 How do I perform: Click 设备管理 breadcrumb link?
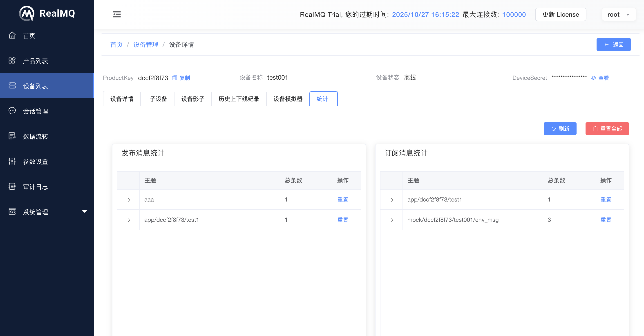coord(146,45)
